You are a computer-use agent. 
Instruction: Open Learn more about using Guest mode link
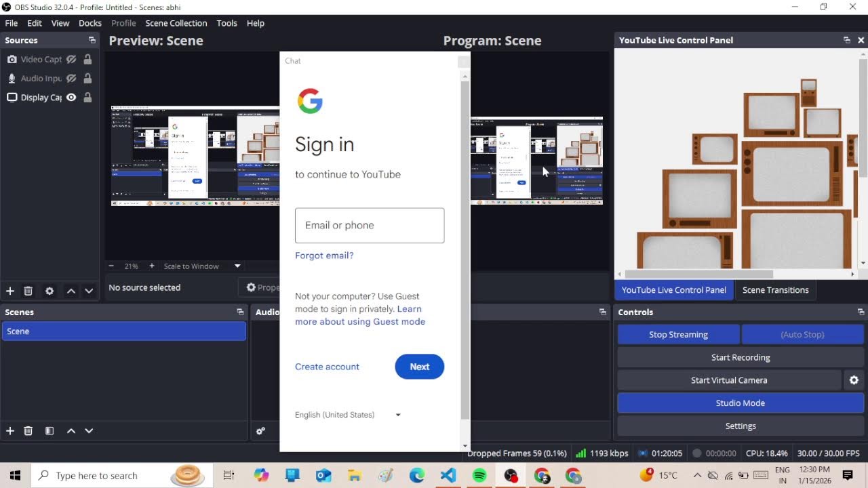tap(360, 315)
